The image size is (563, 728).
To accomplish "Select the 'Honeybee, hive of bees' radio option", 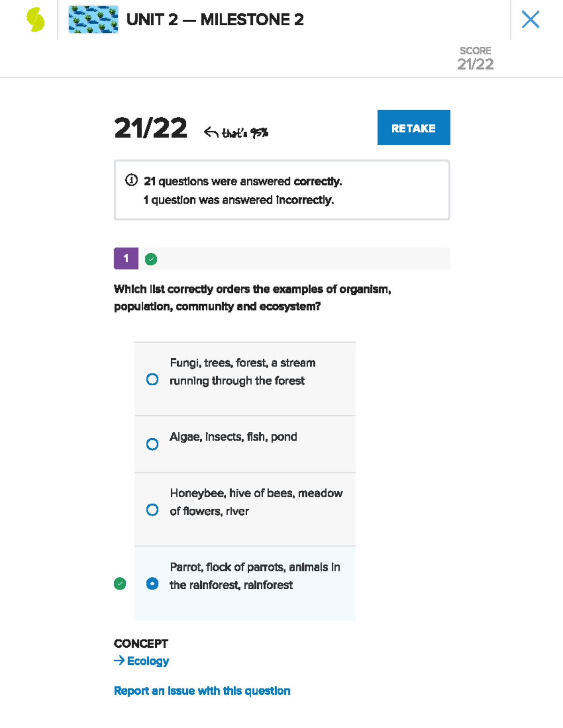I will (152, 510).
